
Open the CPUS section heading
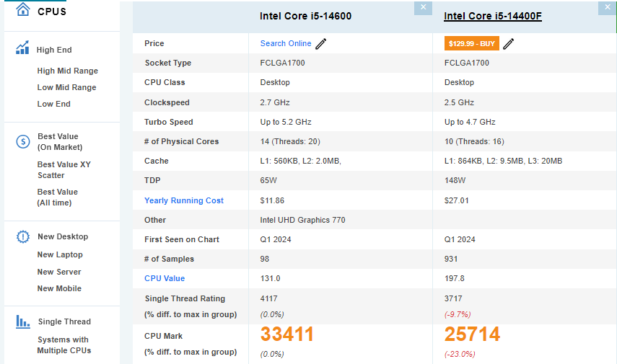pos(52,12)
